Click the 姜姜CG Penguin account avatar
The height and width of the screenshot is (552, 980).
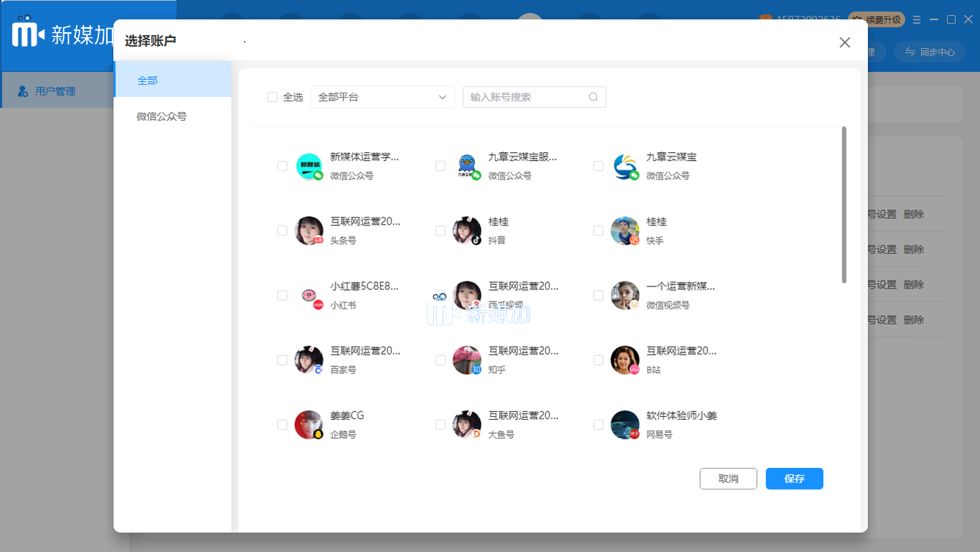[309, 425]
